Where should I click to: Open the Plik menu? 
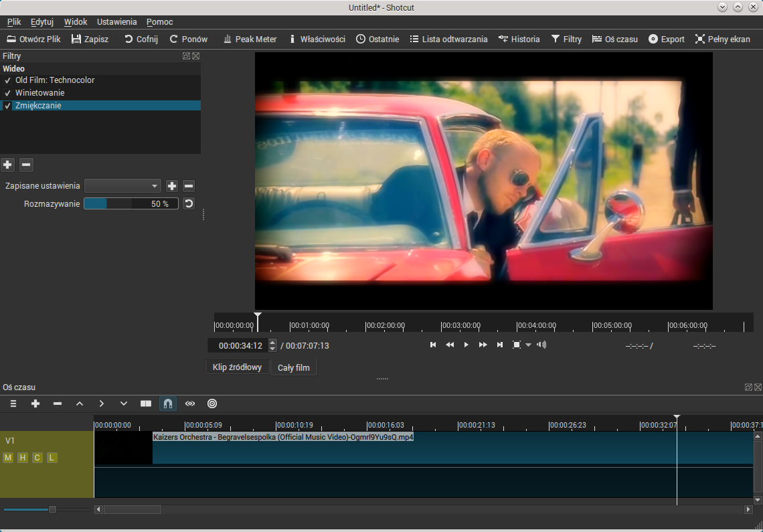(14, 22)
